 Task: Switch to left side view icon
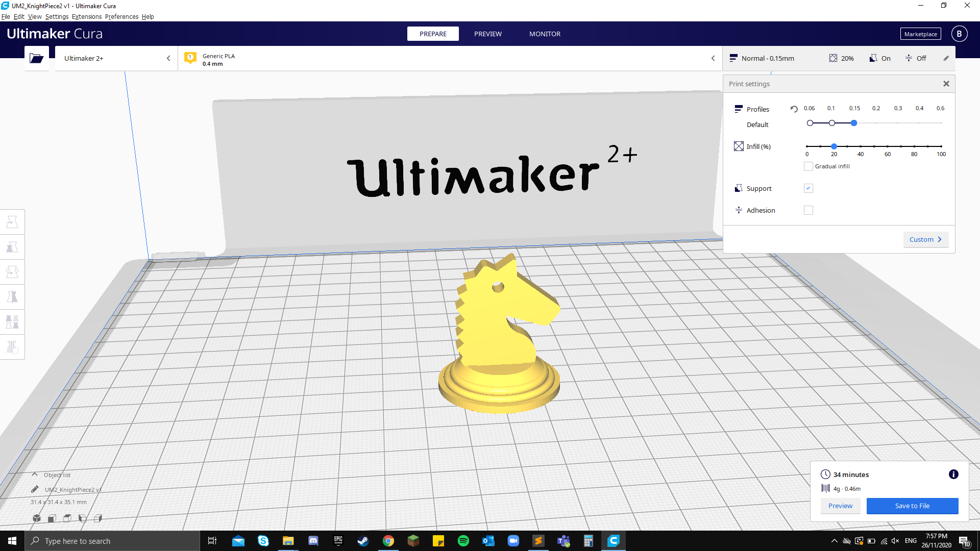coord(83,518)
